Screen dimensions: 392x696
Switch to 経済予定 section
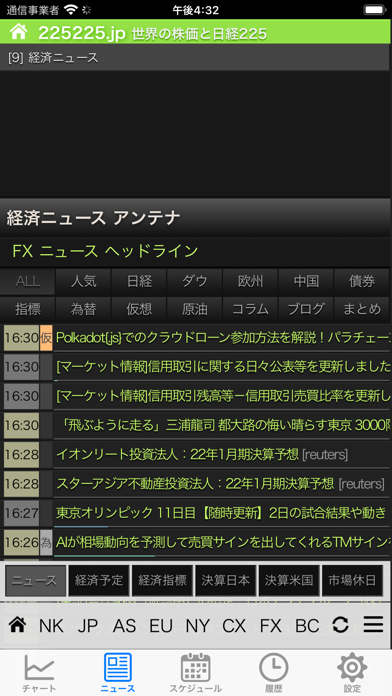(99, 580)
